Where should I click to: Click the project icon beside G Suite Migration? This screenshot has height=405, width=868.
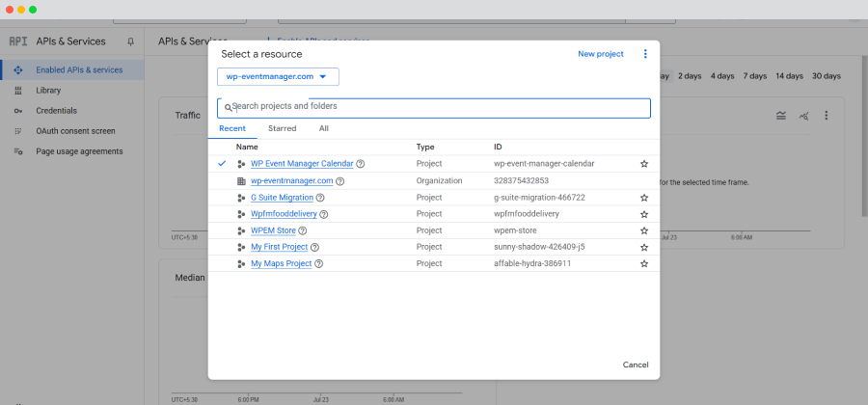tap(241, 198)
